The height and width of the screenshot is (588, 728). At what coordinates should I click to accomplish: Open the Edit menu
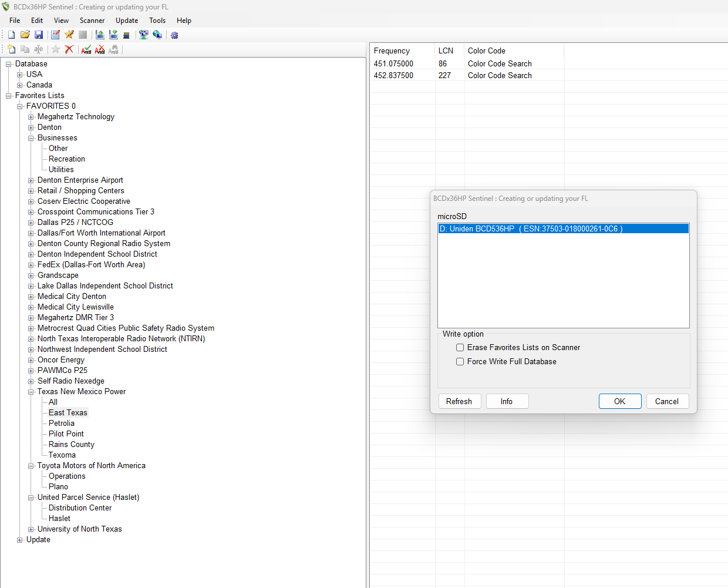click(x=37, y=21)
